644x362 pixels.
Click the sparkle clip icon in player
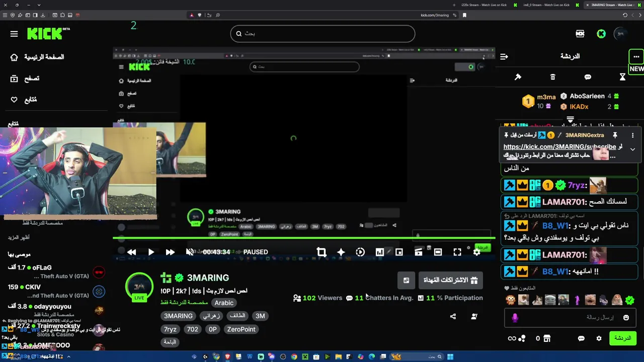coord(341,252)
